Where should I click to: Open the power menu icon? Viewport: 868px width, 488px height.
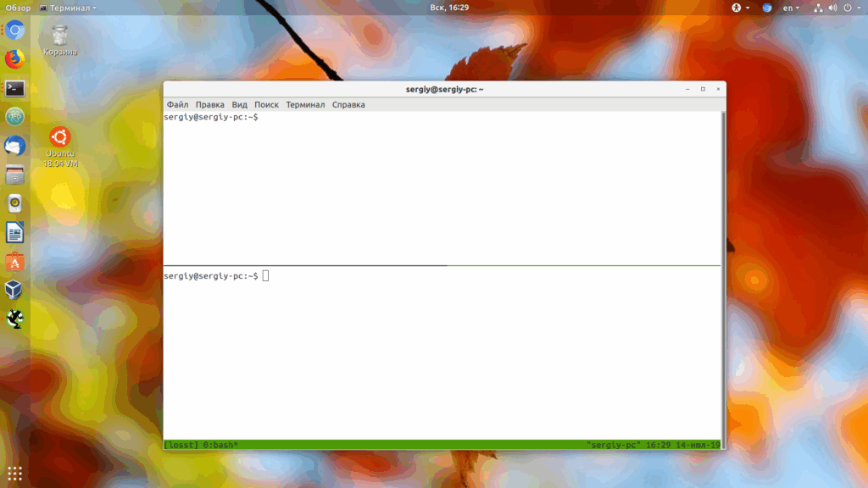tap(848, 8)
